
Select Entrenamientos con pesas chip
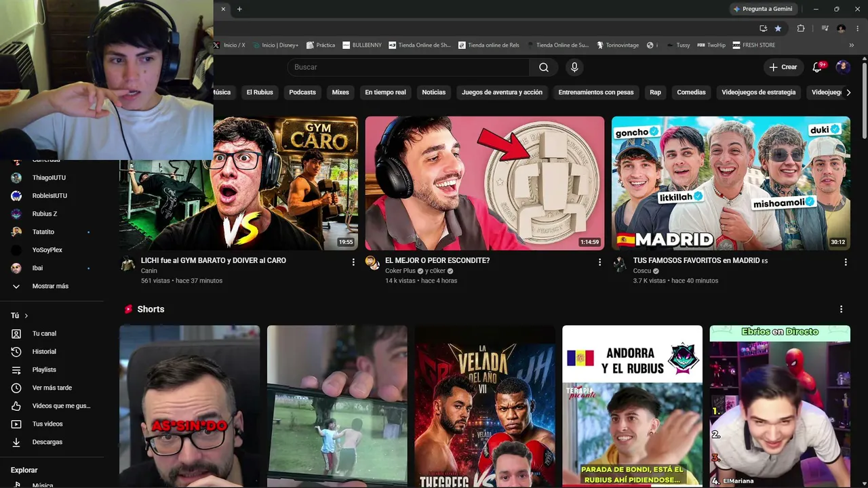596,92
